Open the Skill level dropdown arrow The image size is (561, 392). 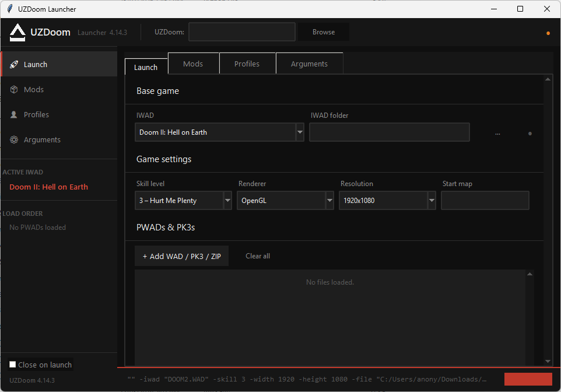tap(227, 201)
